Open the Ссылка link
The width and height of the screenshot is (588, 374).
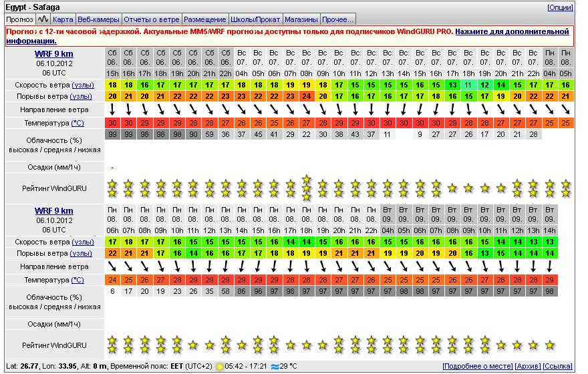coord(558,366)
